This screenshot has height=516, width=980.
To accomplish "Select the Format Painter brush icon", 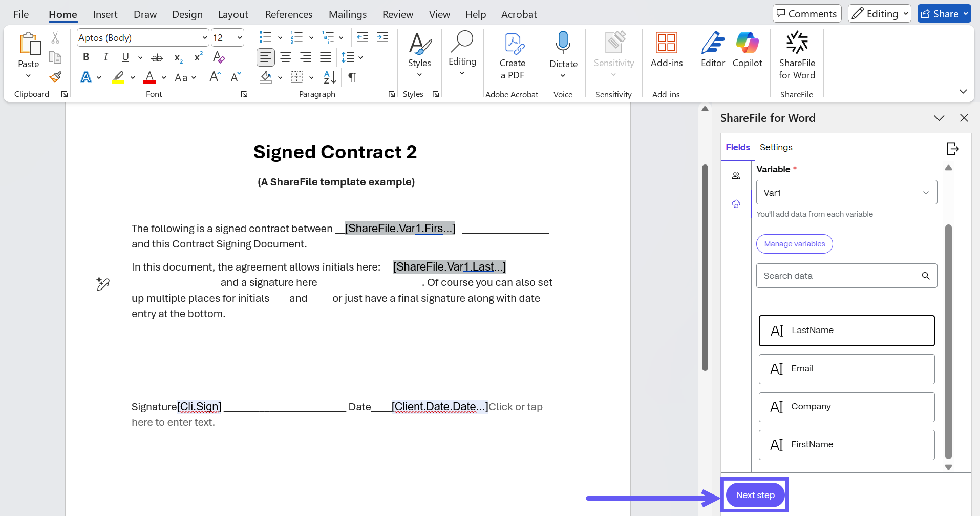I will point(55,77).
